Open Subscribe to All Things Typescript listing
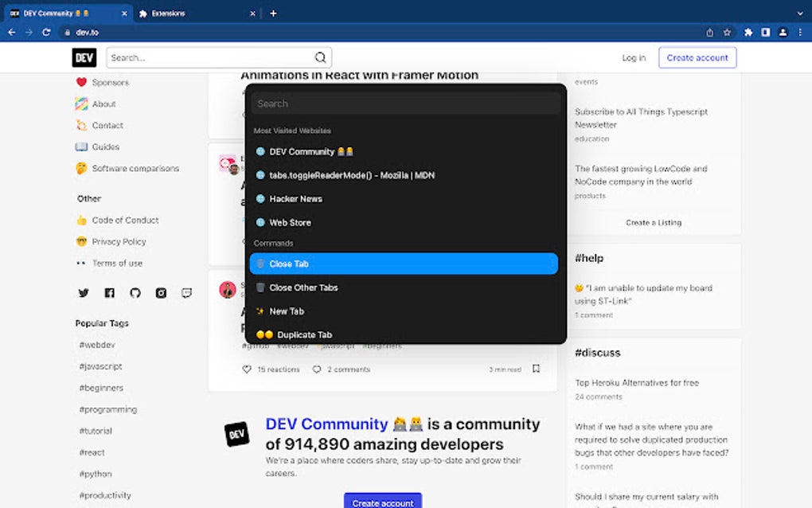This screenshot has width=812, height=508. click(x=641, y=118)
